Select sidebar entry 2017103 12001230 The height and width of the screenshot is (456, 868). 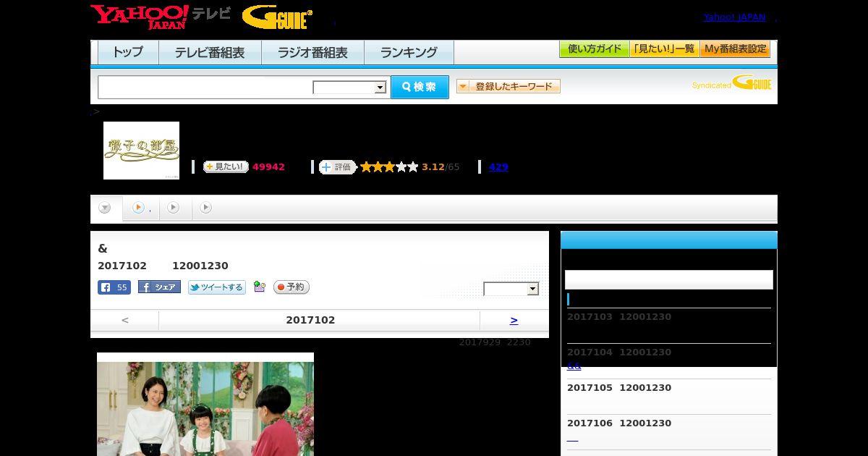click(619, 317)
